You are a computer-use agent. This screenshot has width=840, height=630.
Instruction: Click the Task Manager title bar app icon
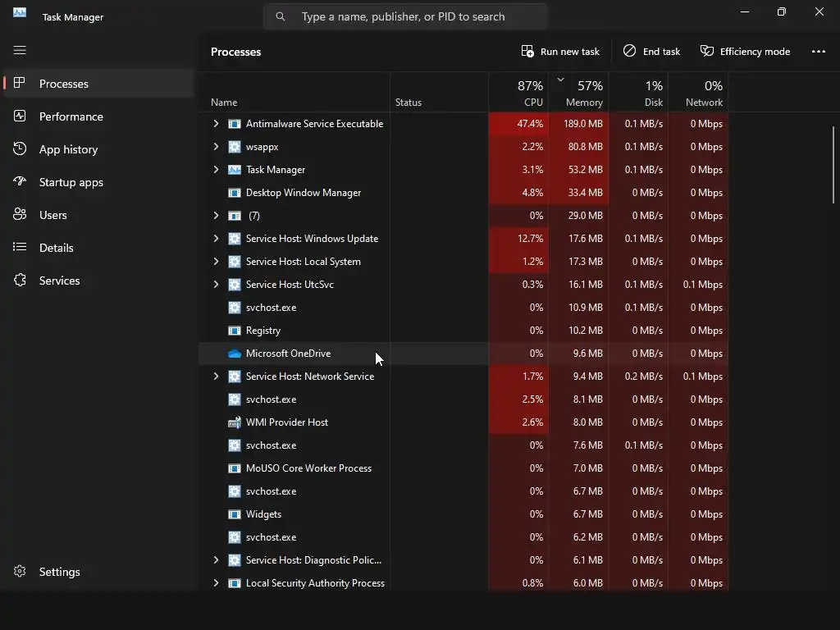tap(20, 12)
